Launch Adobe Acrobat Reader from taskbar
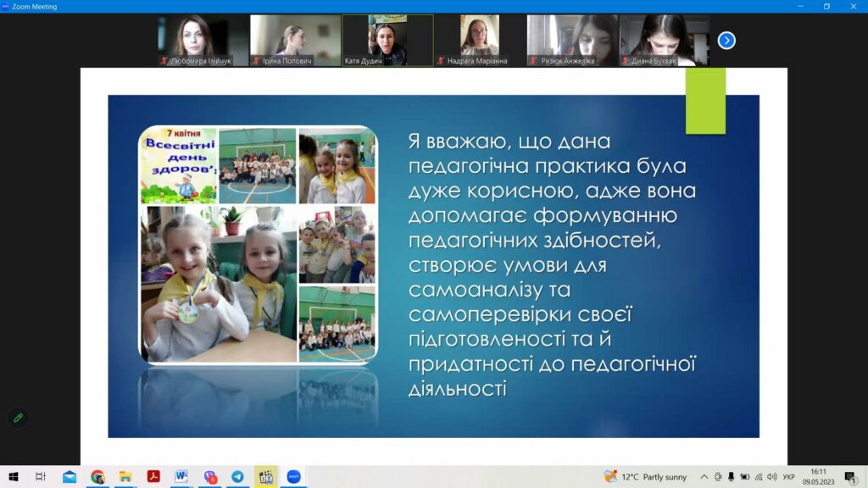 [153, 476]
